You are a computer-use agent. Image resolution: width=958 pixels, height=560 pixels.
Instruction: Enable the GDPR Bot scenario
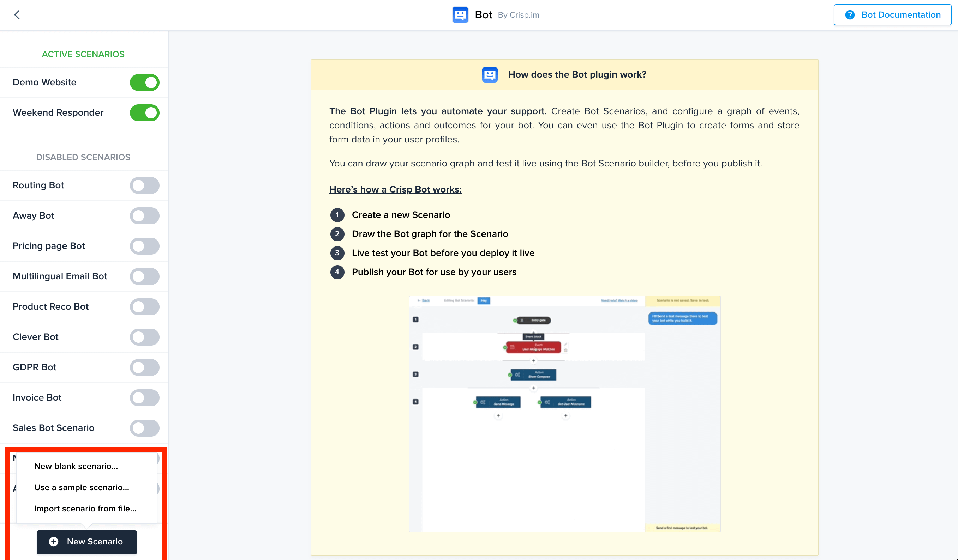pos(144,367)
